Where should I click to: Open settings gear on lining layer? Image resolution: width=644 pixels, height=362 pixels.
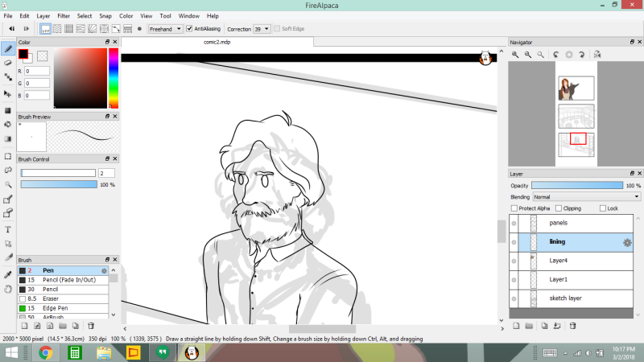point(627,242)
